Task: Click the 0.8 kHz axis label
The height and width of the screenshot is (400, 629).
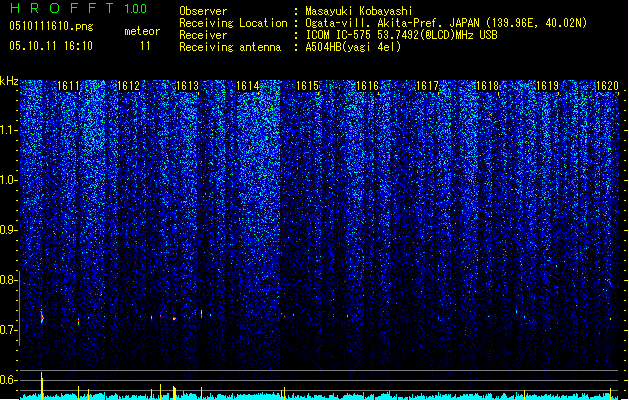Action: (x=8, y=280)
